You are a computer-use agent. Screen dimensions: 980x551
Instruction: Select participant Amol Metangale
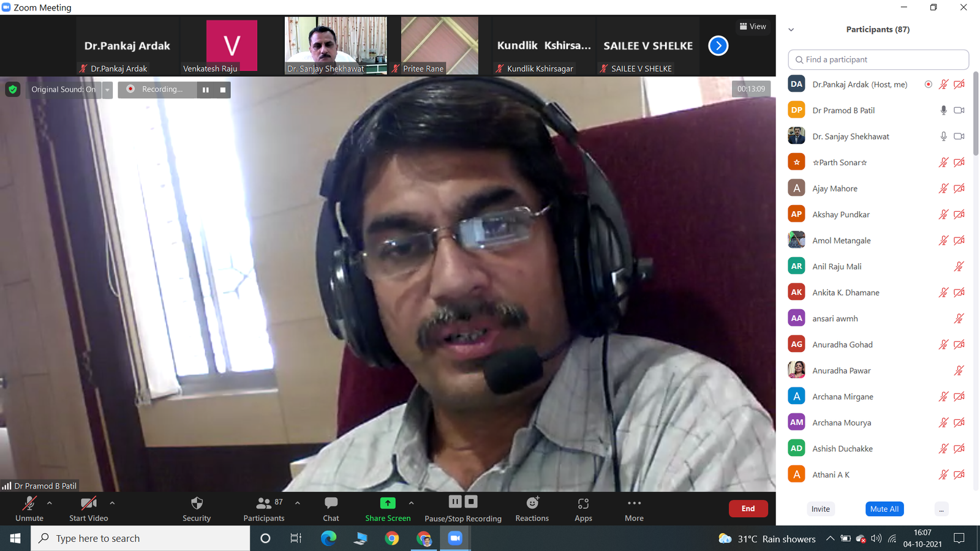point(878,240)
